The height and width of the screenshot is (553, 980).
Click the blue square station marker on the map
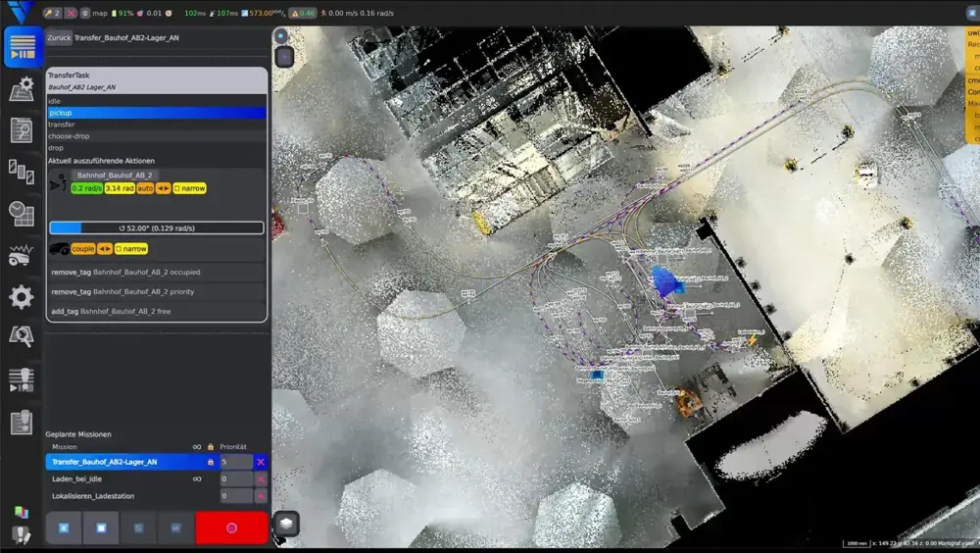click(597, 375)
